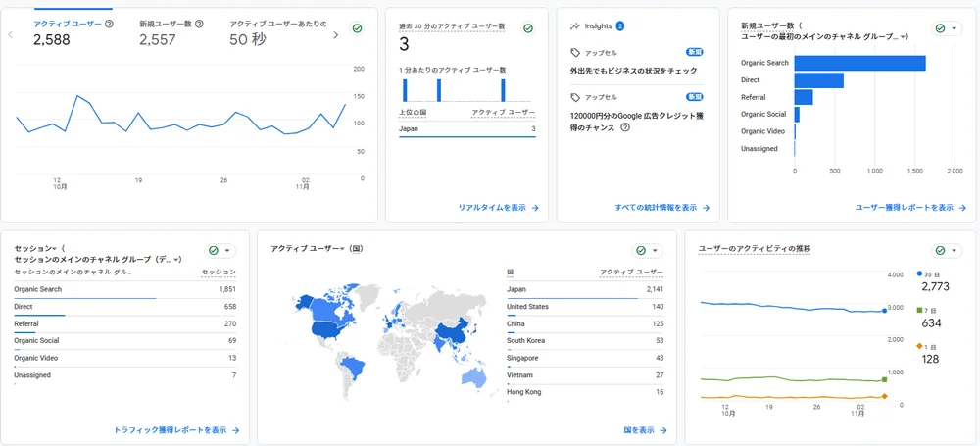980x446 pixels.
Task: Click the Insights sparkline icon
Action: [x=574, y=25]
